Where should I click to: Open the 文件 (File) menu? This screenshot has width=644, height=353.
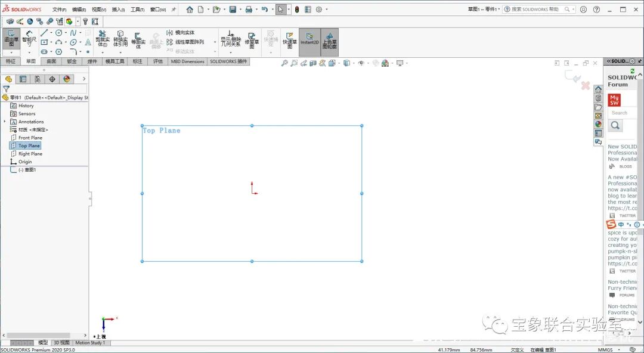(x=59, y=10)
